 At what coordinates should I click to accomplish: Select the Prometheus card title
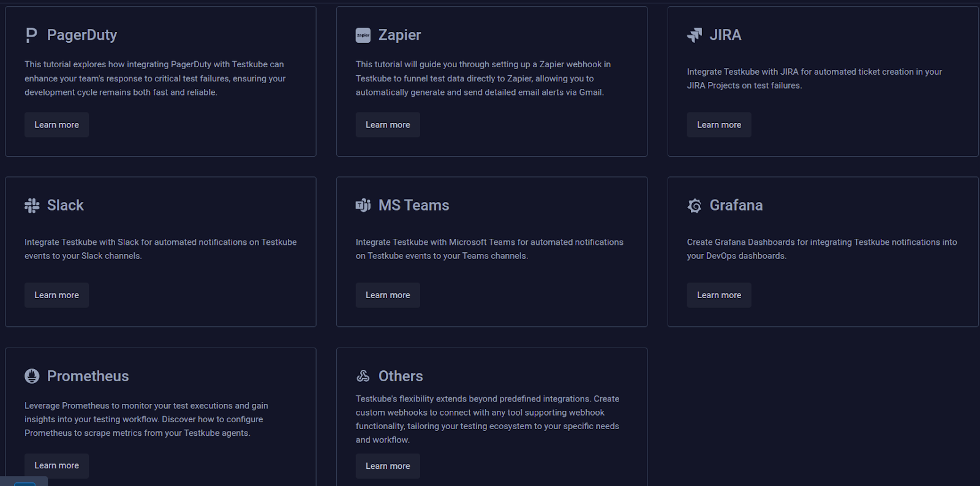[x=88, y=376]
